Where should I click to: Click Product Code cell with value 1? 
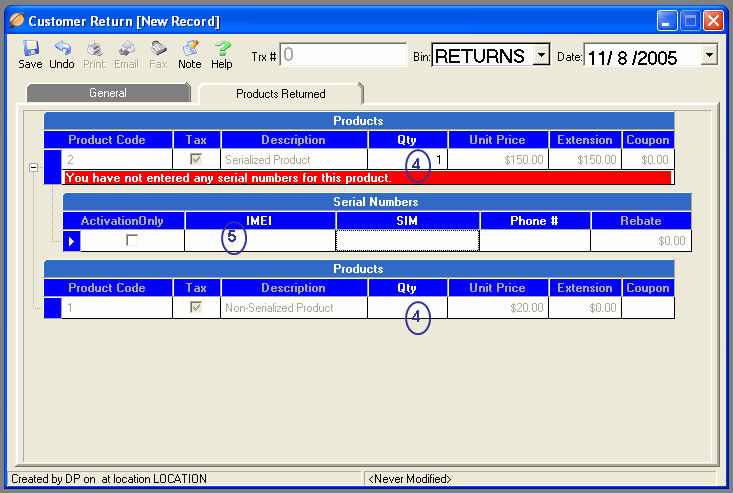tap(117, 307)
